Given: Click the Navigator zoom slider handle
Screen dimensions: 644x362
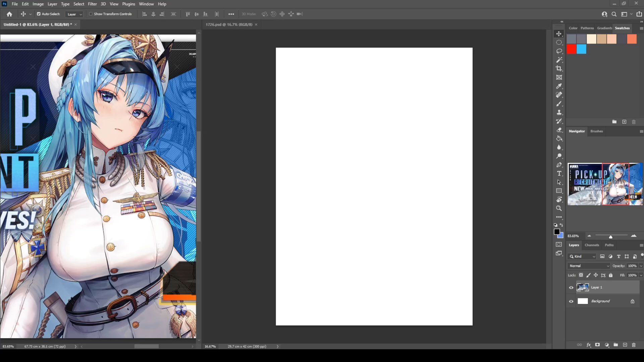Looking at the screenshot, I should point(610,237).
